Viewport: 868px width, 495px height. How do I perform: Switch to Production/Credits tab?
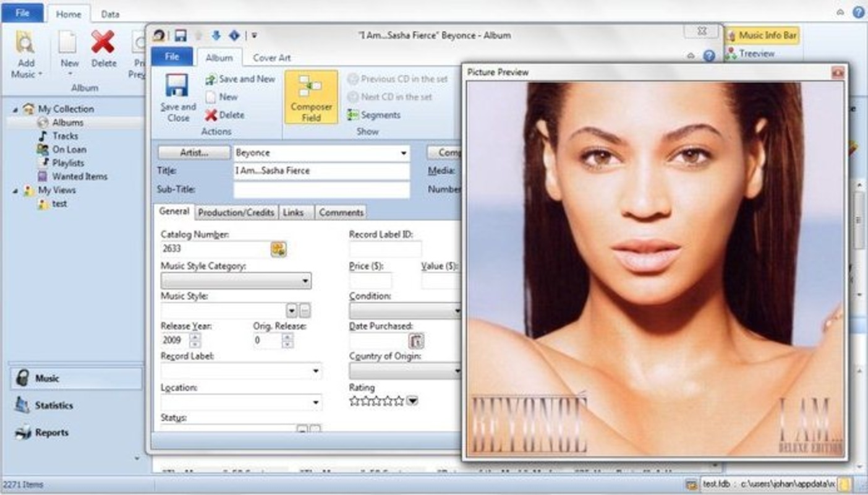(x=236, y=212)
